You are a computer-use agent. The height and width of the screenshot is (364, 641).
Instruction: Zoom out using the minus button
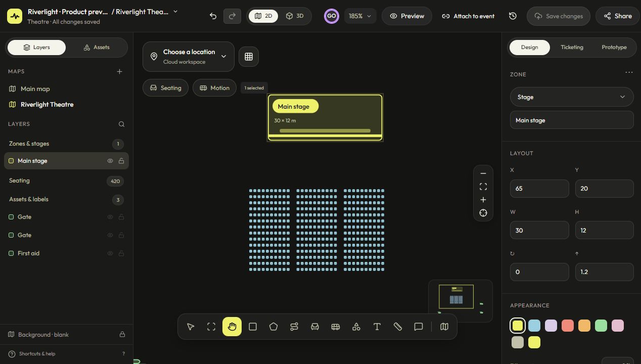(x=483, y=173)
